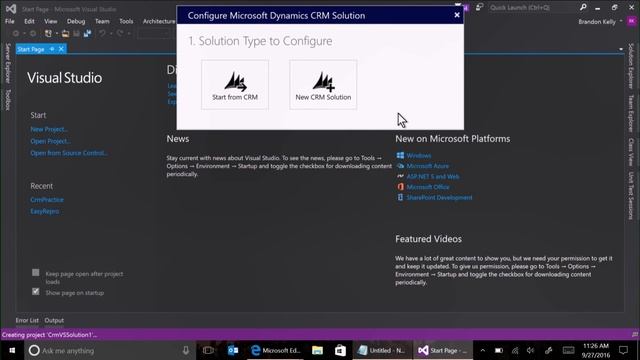Click the Open Project... link

pyautogui.click(x=51, y=141)
